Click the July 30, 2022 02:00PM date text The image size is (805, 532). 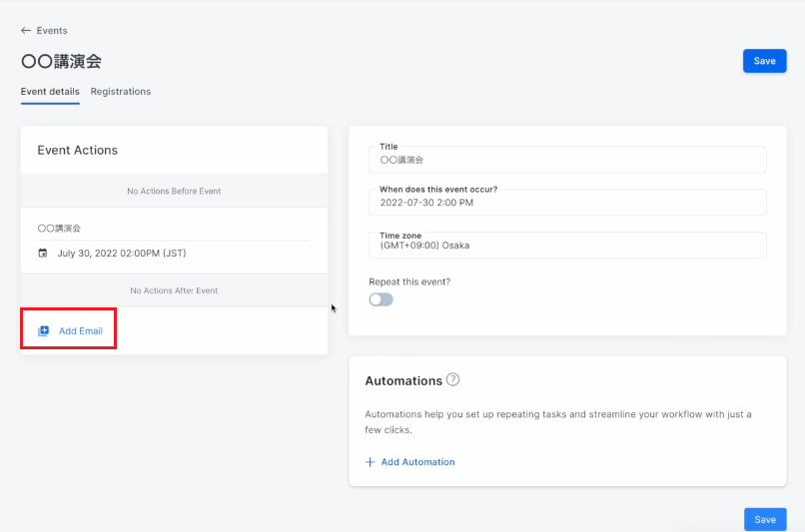pyautogui.click(x=122, y=253)
